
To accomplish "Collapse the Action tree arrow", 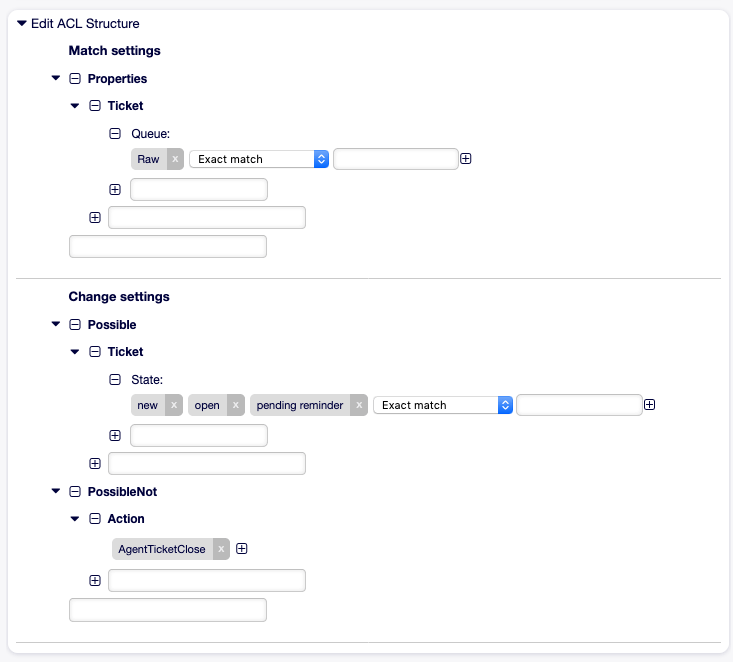I will pyautogui.click(x=75, y=519).
